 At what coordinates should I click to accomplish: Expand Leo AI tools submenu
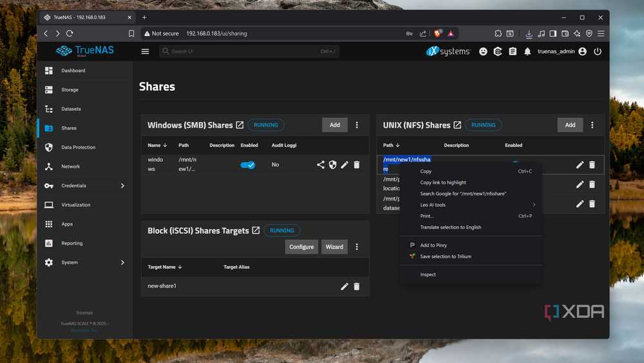[x=471, y=205]
